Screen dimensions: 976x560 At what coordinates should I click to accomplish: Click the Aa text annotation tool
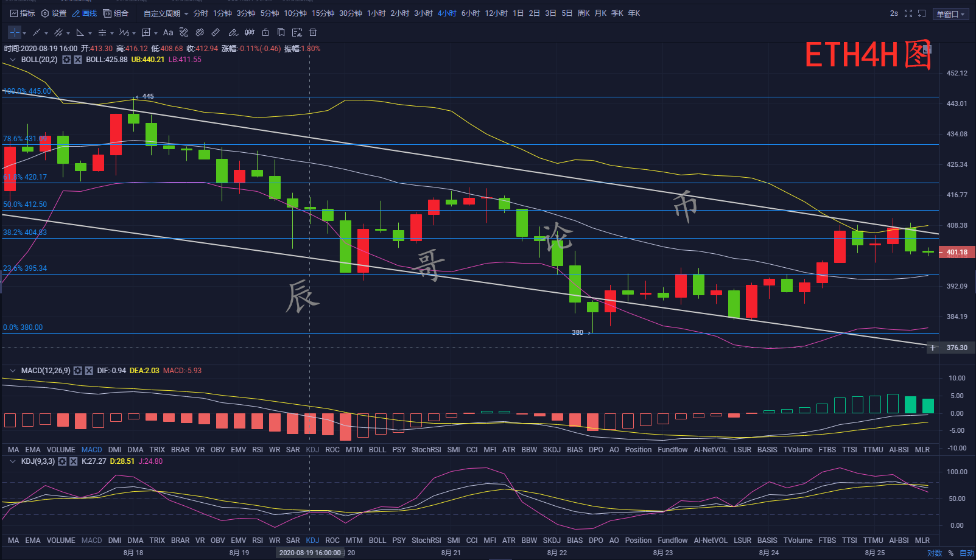pos(168,32)
